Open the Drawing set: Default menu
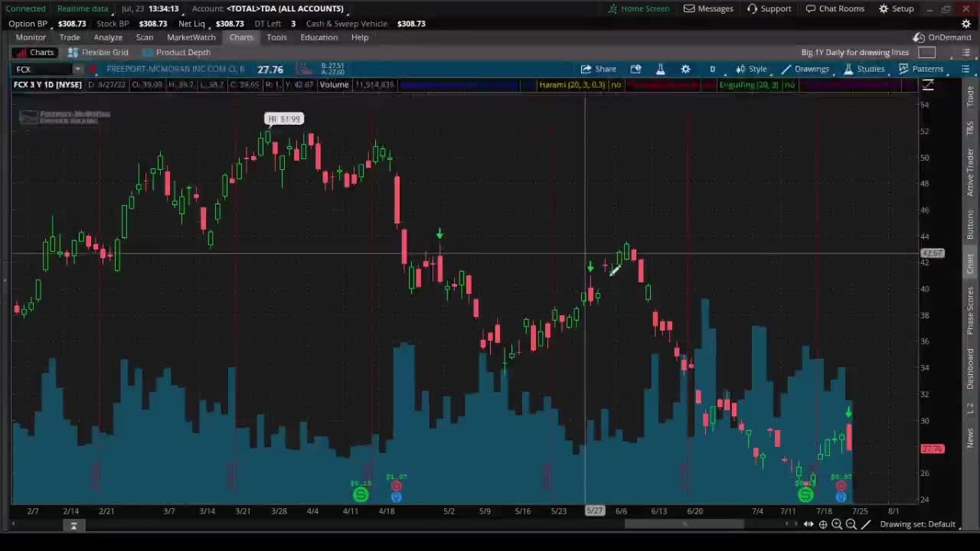This screenshot has width=980, height=551. (917, 524)
